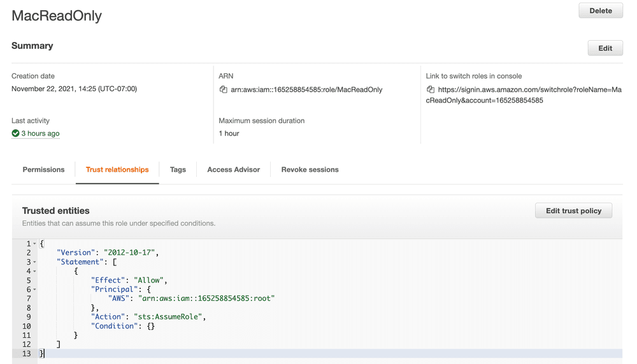Click the "Version": "2012-10-17" line in policy
This screenshot has height=364, width=637.
click(x=107, y=253)
